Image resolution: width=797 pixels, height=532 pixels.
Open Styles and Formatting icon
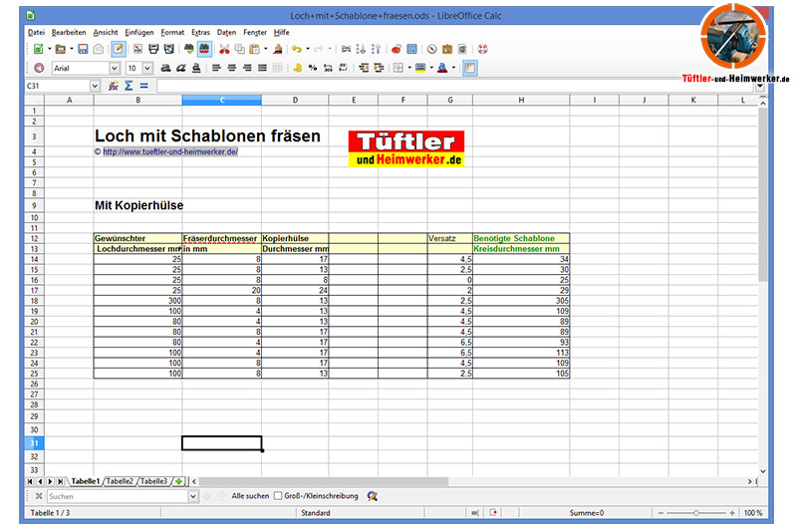pyautogui.click(x=39, y=68)
